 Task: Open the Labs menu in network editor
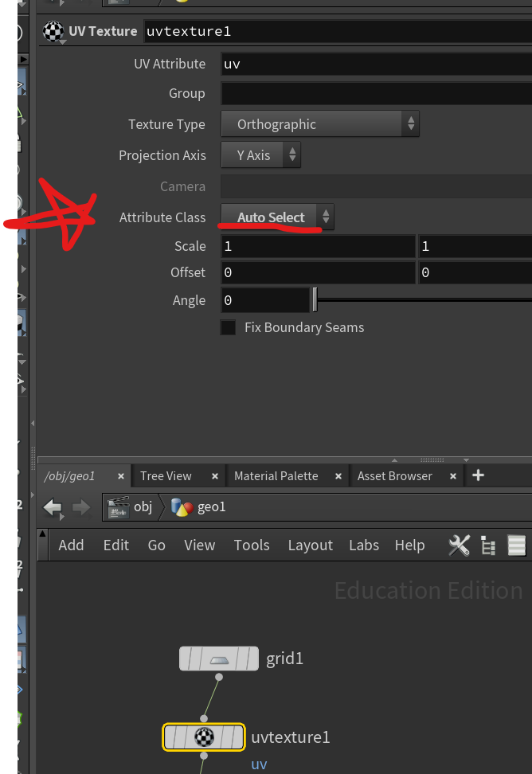pos(364,545)
